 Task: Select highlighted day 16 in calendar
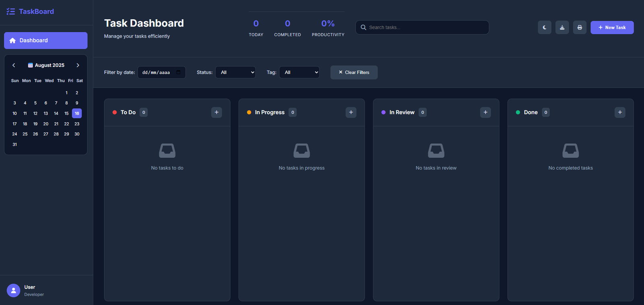(77, 113)
